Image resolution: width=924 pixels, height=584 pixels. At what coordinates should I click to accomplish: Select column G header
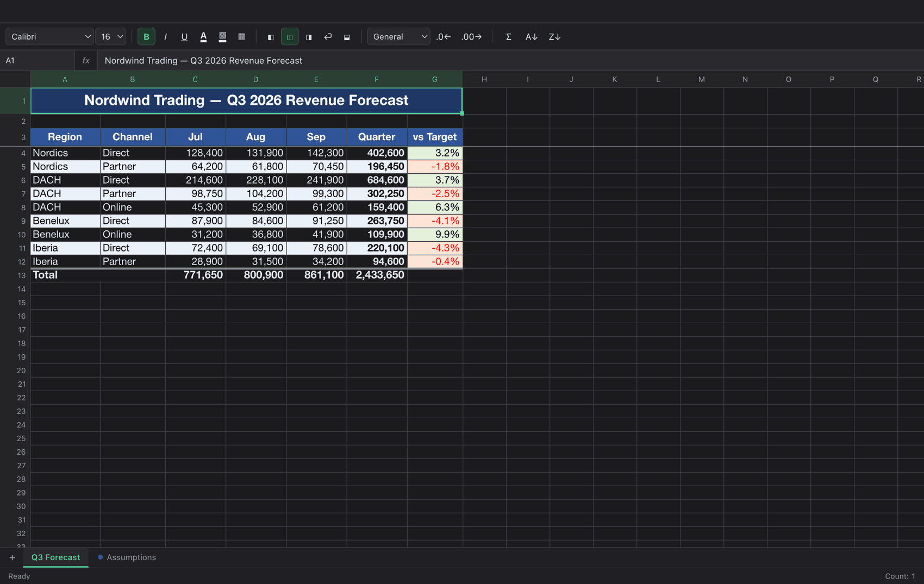click(435, 79)
